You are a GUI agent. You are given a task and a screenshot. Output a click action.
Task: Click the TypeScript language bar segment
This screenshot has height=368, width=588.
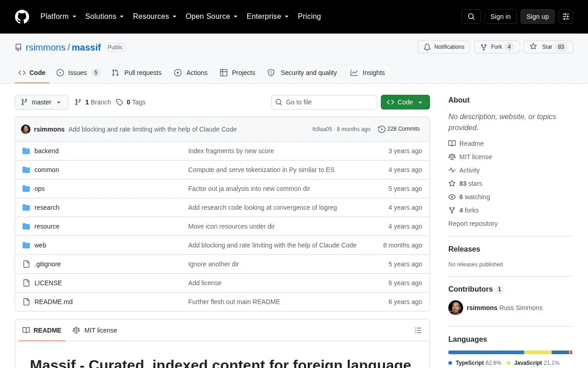tap(486, 352)
